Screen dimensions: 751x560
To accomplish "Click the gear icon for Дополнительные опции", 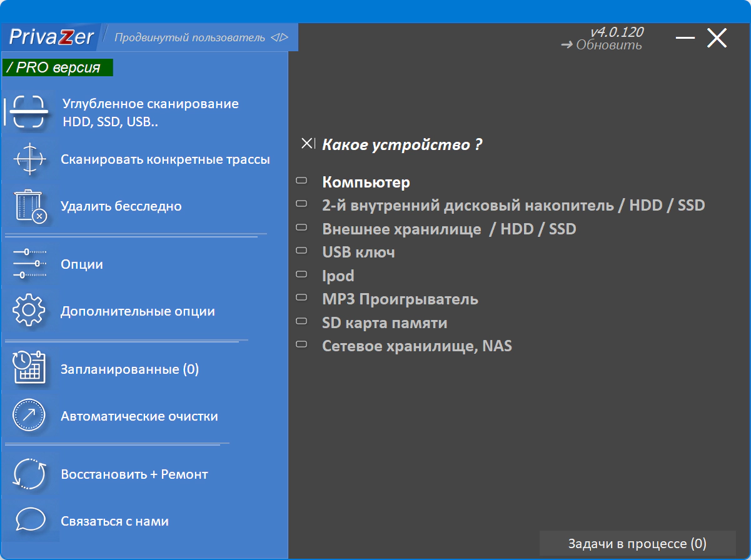I will click(29, 311).
